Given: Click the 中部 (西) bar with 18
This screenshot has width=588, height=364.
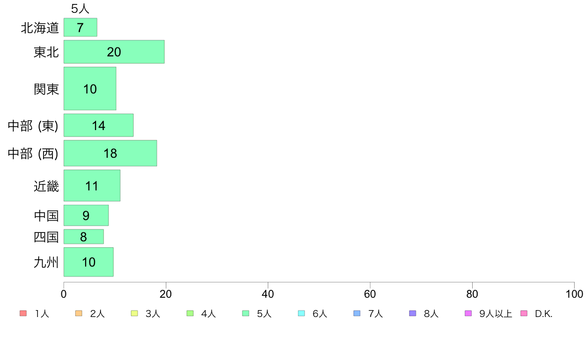Looking at the screenshot, I should click(110, 153).
